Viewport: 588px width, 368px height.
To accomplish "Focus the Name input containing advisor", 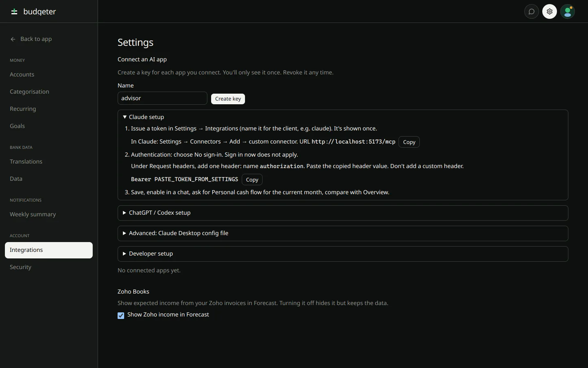I will click(x=163, y=98).
